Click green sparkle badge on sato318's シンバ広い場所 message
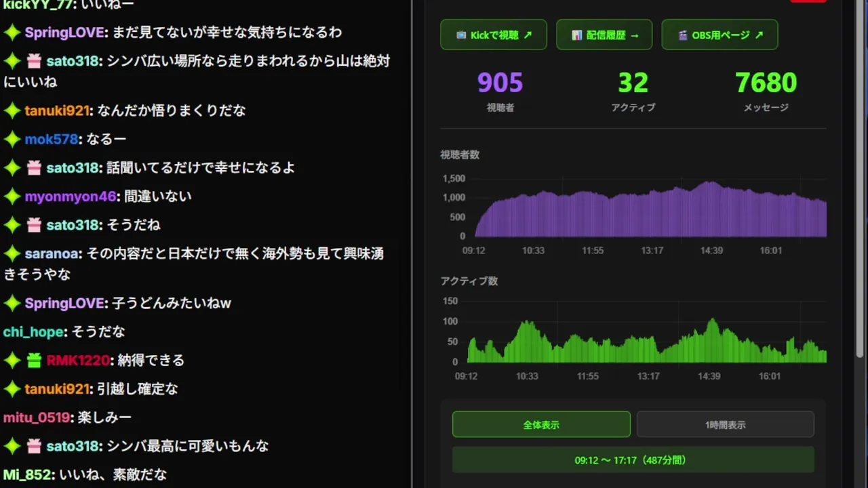 pos(12,61)
